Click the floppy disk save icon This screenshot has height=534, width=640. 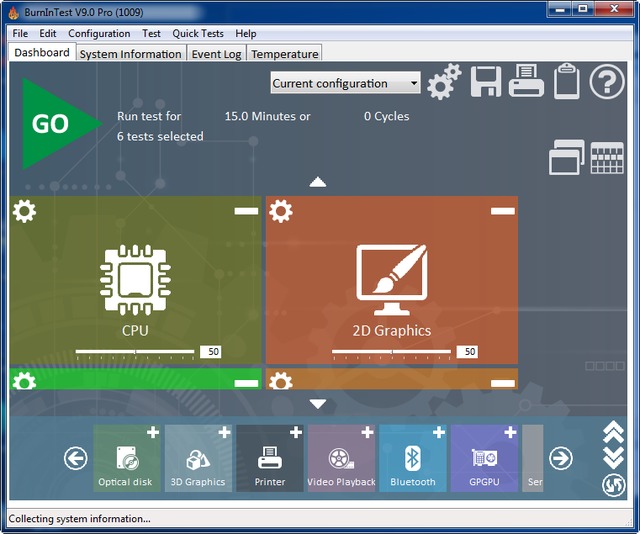click(486, 82)
